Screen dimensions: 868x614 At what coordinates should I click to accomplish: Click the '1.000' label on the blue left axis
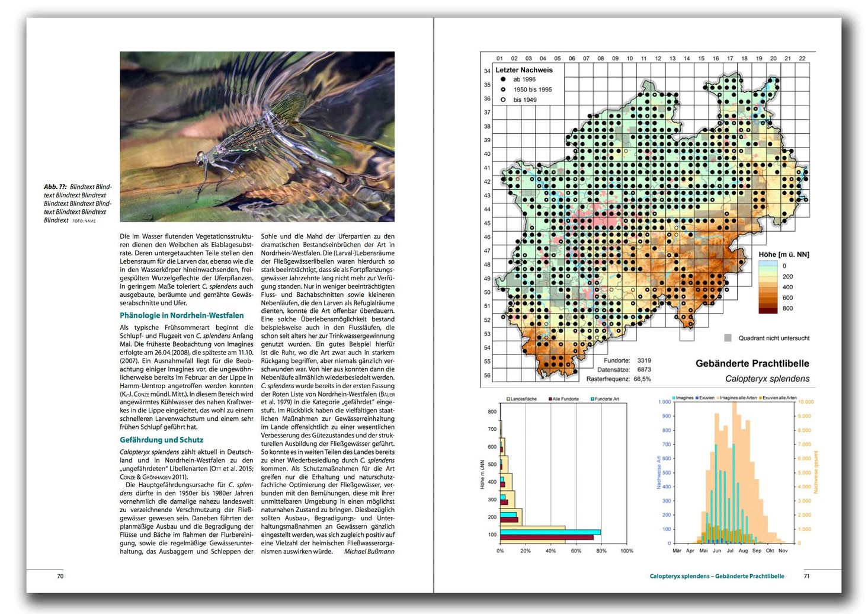(x=664, y=402)
